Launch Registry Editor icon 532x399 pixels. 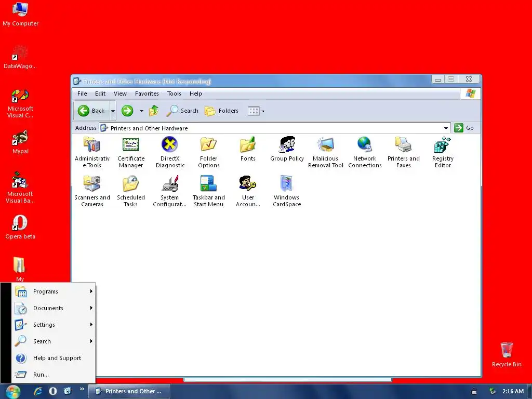[443, 152]
